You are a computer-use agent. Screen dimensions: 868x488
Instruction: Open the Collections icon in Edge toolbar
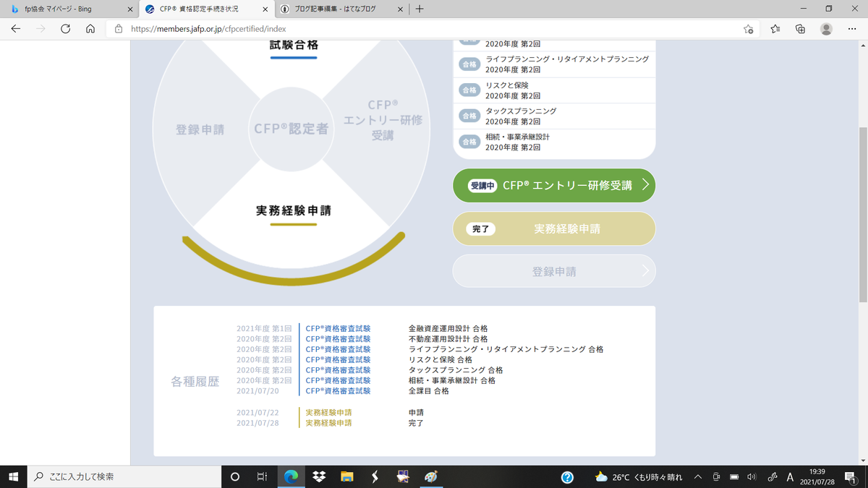pos(799,29)
